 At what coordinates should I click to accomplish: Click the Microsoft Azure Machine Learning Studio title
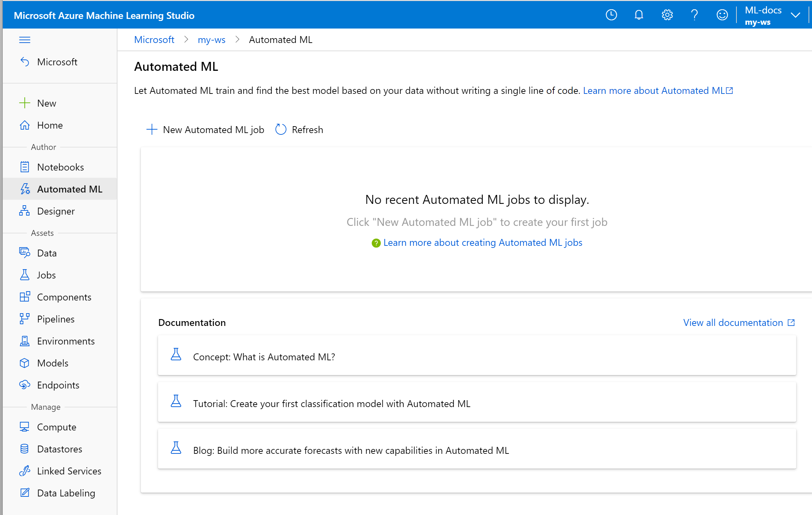pos(104,15)
